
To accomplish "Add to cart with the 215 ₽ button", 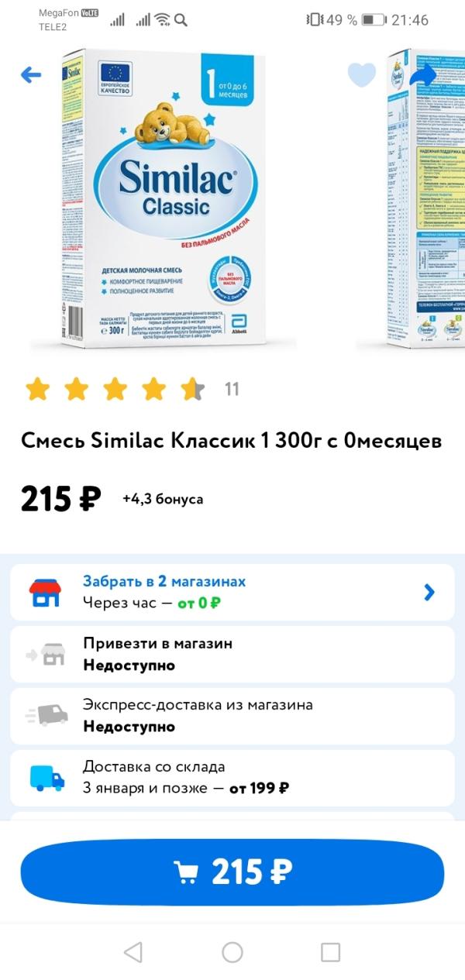I will (232, 873).
